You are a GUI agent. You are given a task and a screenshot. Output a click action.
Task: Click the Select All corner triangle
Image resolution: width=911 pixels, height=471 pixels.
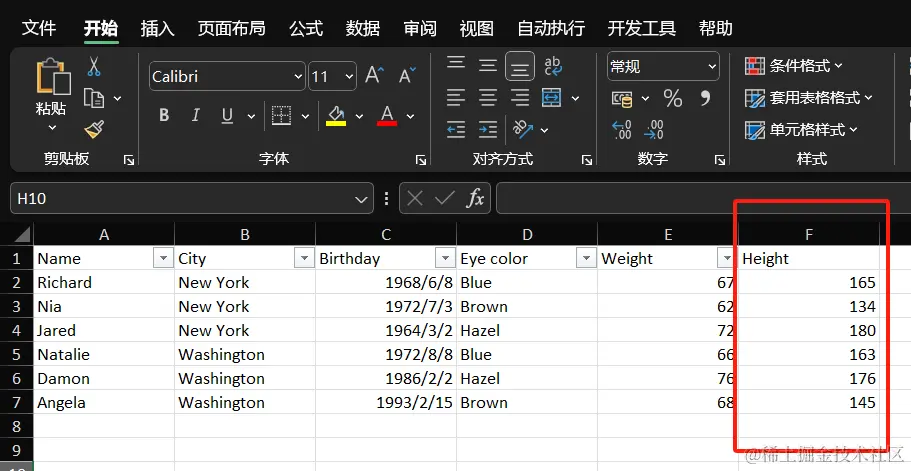22,235
